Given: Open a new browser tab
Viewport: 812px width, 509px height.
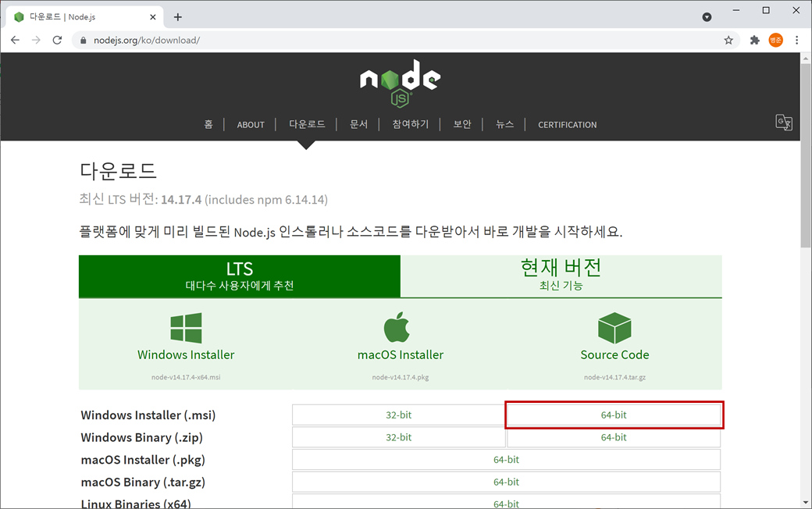Looking at the screenshot, I should (178, 17).
